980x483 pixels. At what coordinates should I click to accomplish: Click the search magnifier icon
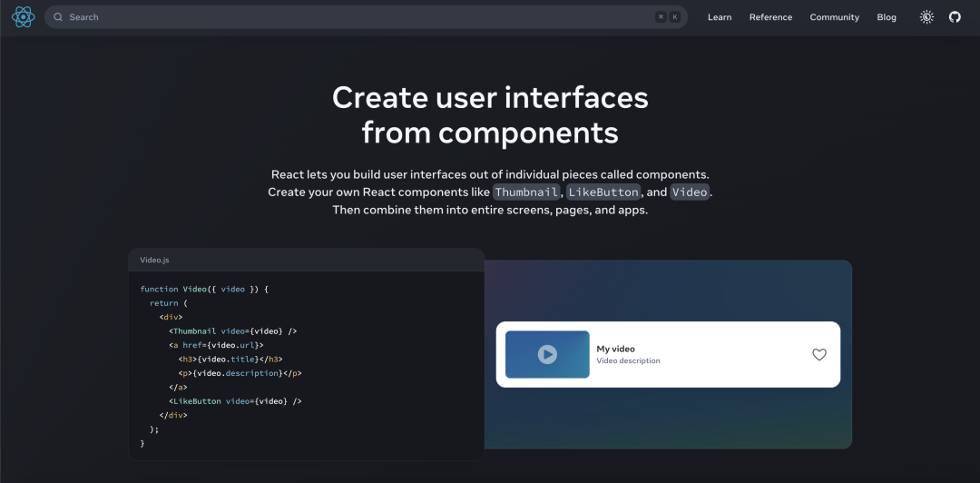58,17
